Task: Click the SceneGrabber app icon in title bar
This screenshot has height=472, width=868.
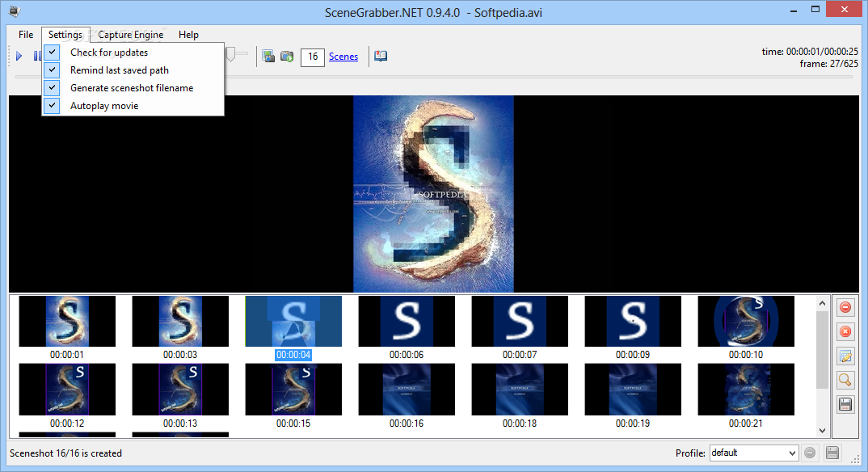Action: click(x=15, y=11)
